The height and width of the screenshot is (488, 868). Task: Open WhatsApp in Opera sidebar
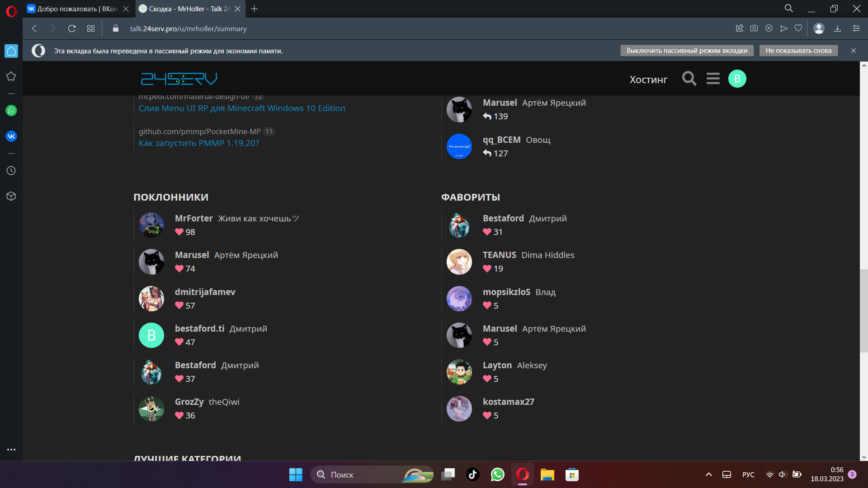point(11,111)
